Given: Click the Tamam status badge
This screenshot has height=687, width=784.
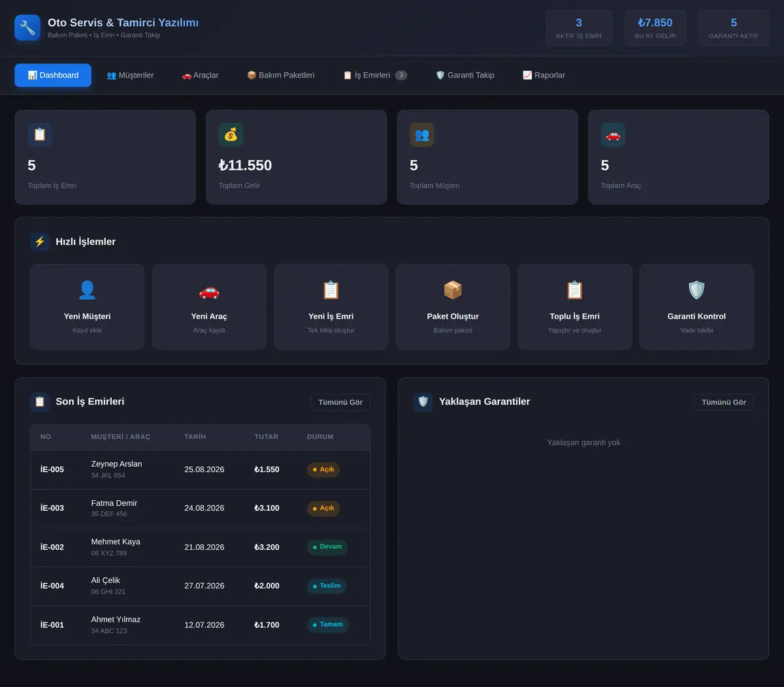Looking at the screenshot, I should coord(328,624).
